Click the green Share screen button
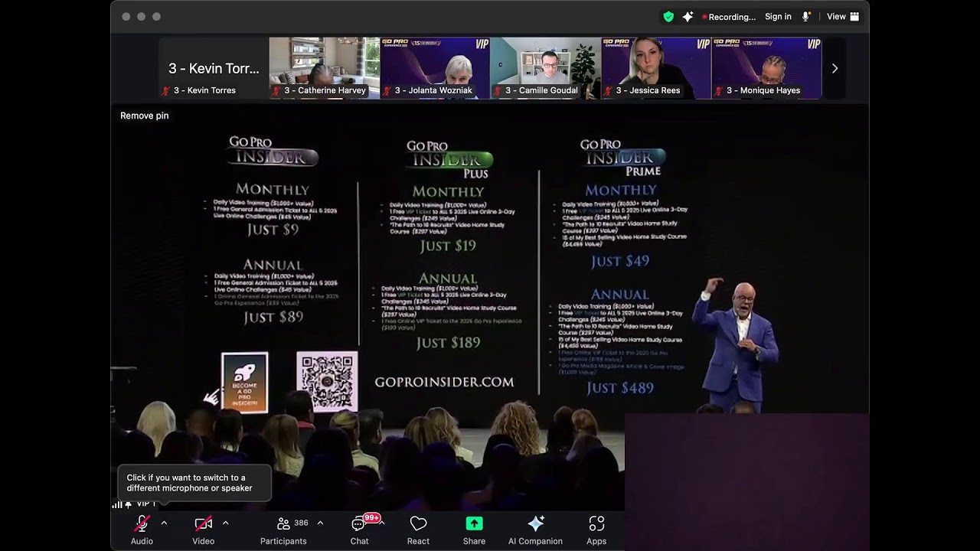The height and width of the screenshot is (551, 980). (x=474, y=530)
